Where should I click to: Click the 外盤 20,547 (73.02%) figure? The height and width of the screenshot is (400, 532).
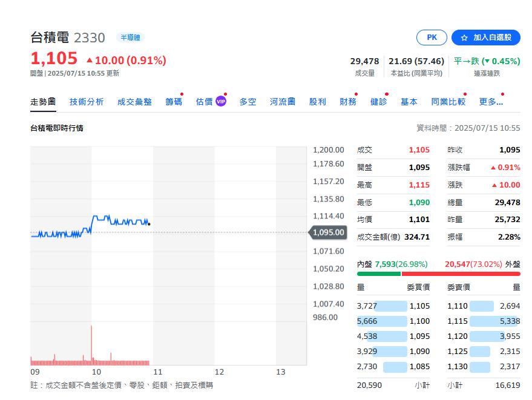(x=473, y=264)
